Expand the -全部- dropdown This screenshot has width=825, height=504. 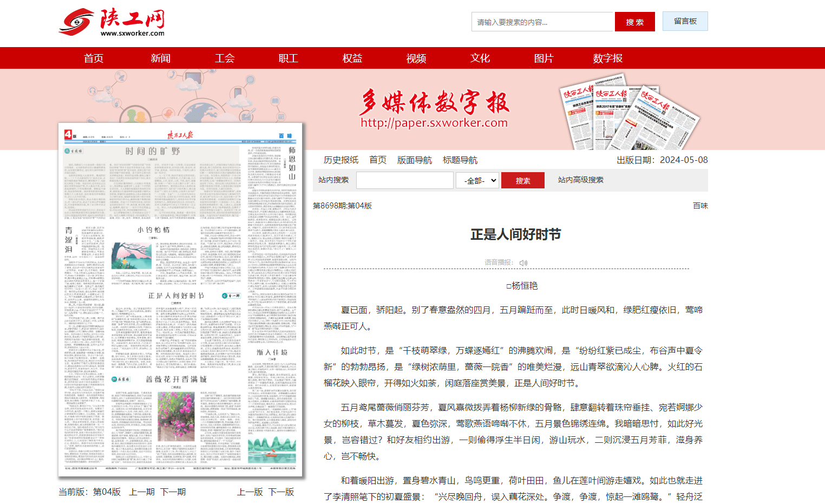pos(477,180)
